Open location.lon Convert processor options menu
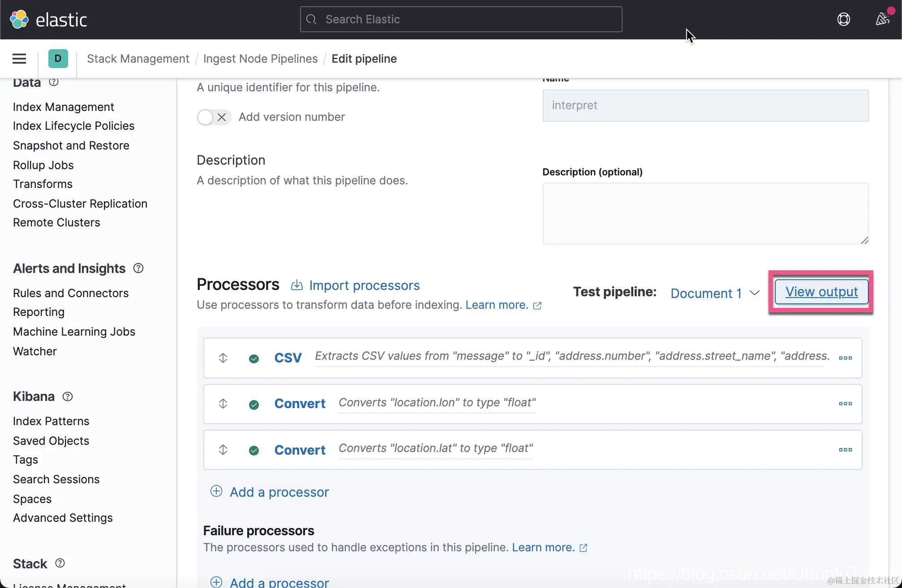This screenshot has width=902, height=588. click(845, 404)
